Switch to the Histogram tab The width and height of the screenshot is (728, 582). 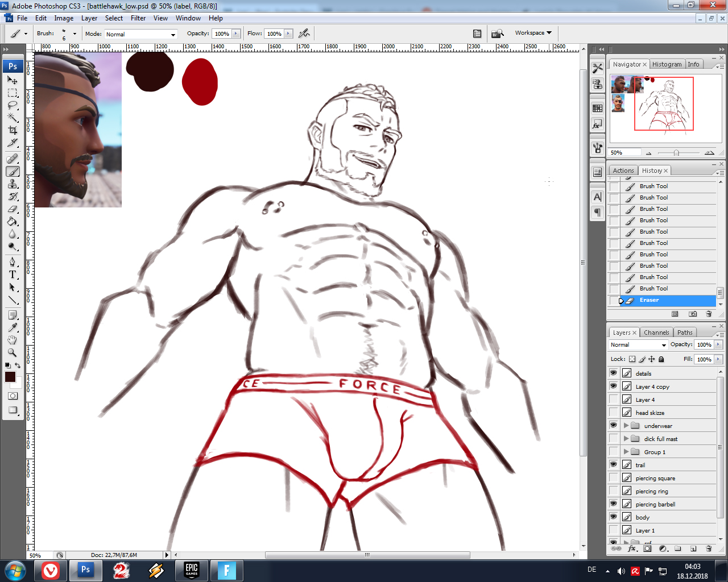pos(667,64)
